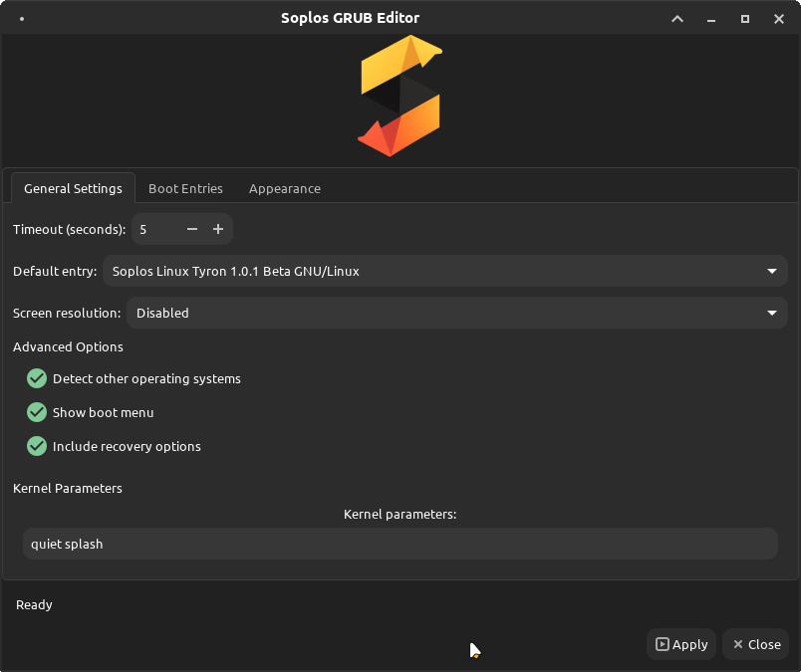This screenshot has width=801, height=672.
Task: Apply the GRUB configuration changes
Action: click(681, 644)
